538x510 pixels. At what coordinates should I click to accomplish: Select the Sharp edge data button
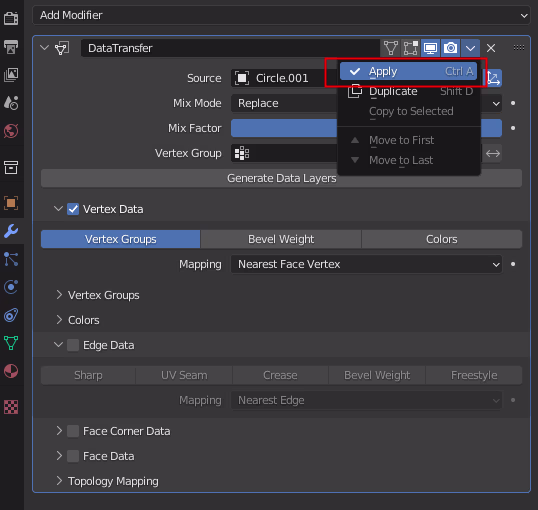tap(88, 375)
